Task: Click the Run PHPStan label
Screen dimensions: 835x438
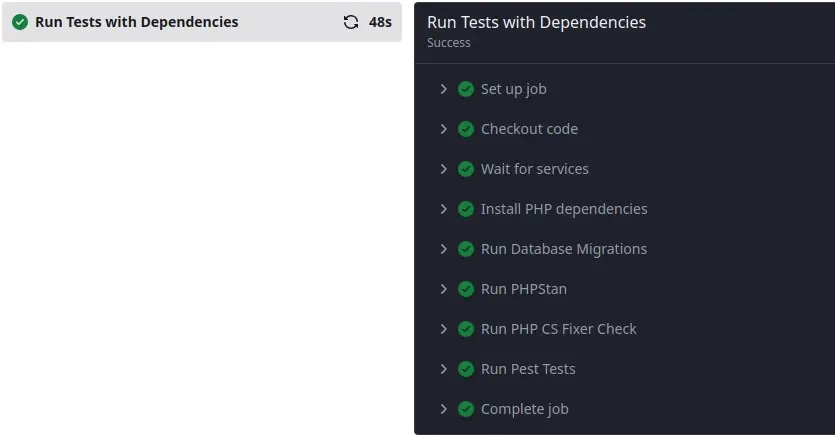Action: coord(523,289)
